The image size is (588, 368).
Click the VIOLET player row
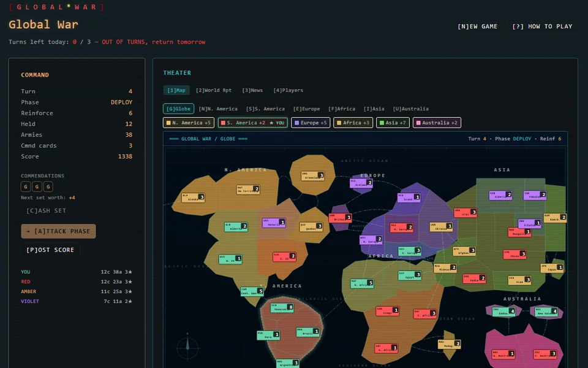point(77,301)
